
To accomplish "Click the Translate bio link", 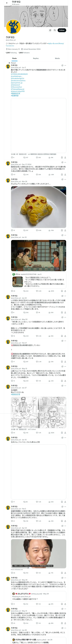I will (10, 46).
